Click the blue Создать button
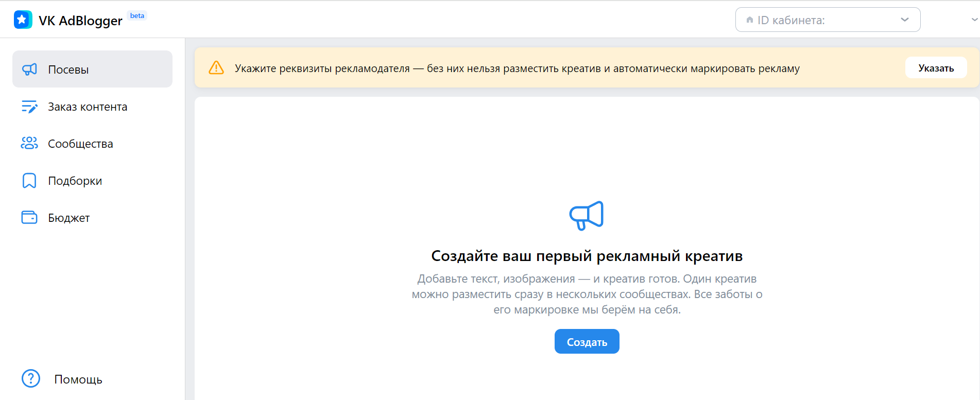The width and height of the screenshot is (980, 400). click(x=587, y=341)
